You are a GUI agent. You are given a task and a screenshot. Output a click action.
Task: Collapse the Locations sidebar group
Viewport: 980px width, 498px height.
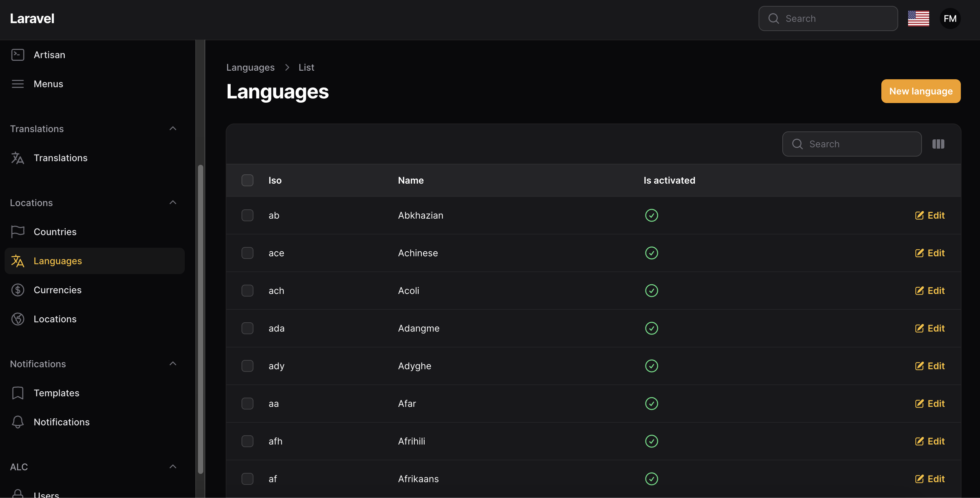click(x=173, y=202)
